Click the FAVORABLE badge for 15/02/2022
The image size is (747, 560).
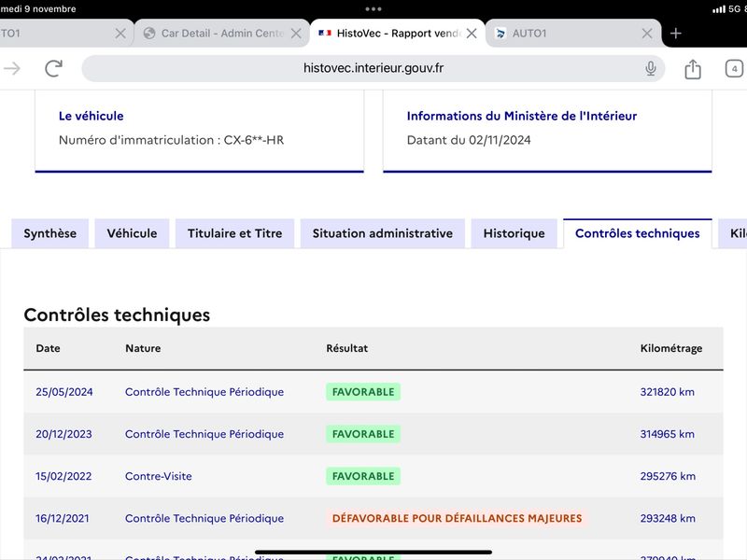(363, 476)
